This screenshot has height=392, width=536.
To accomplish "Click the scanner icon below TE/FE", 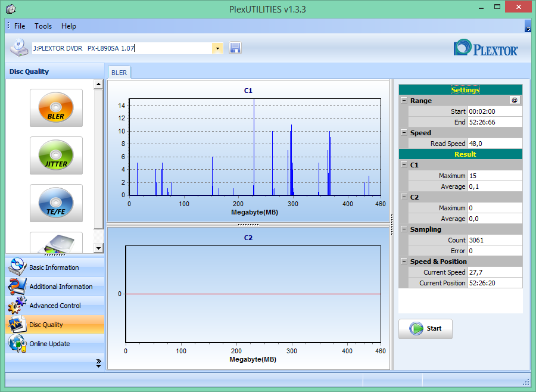I will [x=56, y=243].
